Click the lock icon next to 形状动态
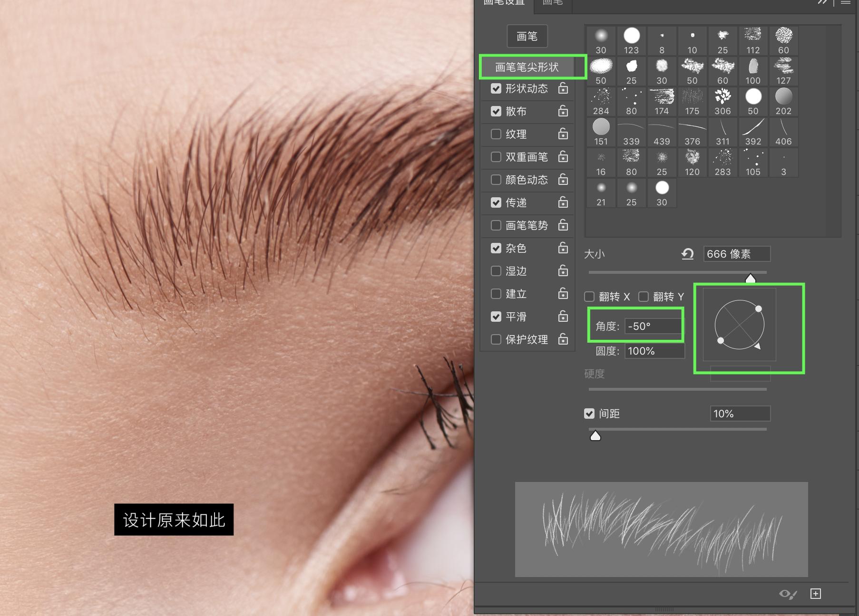Screen dimensions: 859x616 tap(563, 88)
